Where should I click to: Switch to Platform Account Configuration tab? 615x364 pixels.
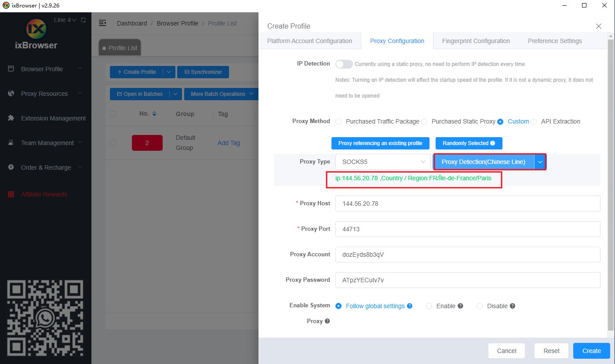[309, 41]
